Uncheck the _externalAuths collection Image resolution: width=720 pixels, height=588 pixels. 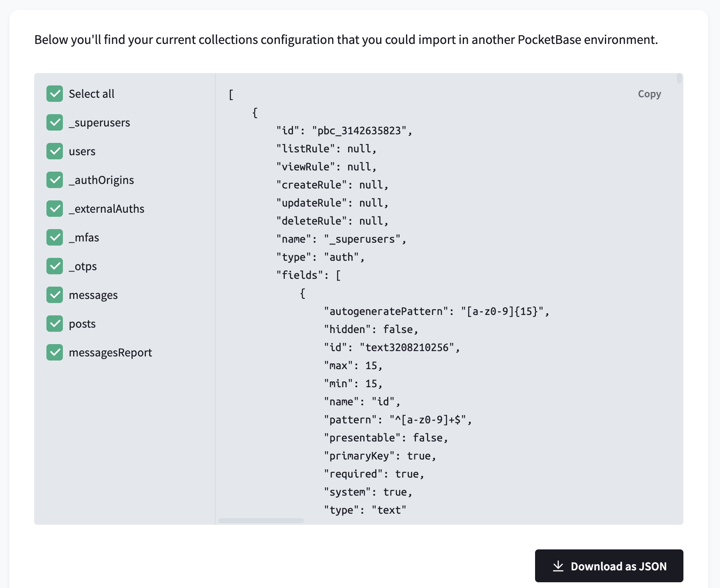(x=55, y=209)
